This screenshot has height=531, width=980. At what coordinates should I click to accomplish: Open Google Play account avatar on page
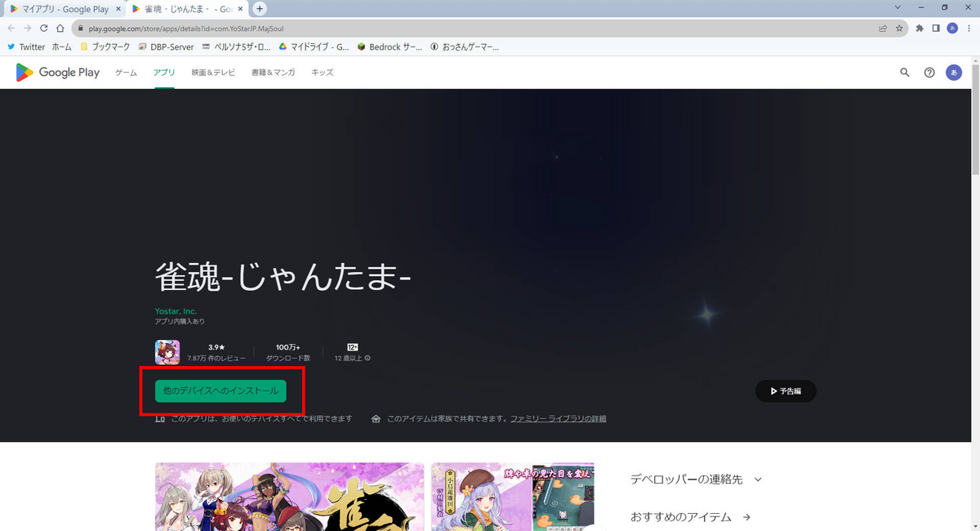click(x=954, y=72)
